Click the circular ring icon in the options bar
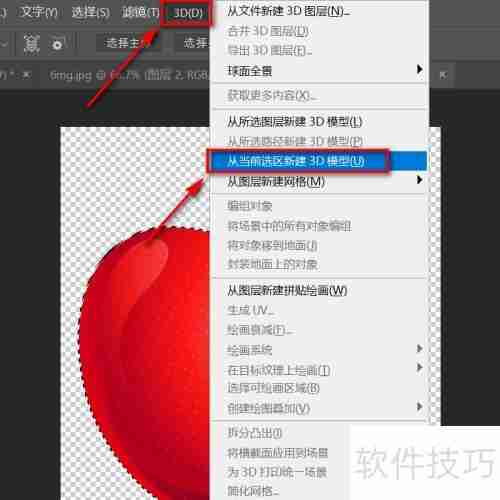Screen dimensions: 500x500 pyautogui.click(x=57, y=44)
